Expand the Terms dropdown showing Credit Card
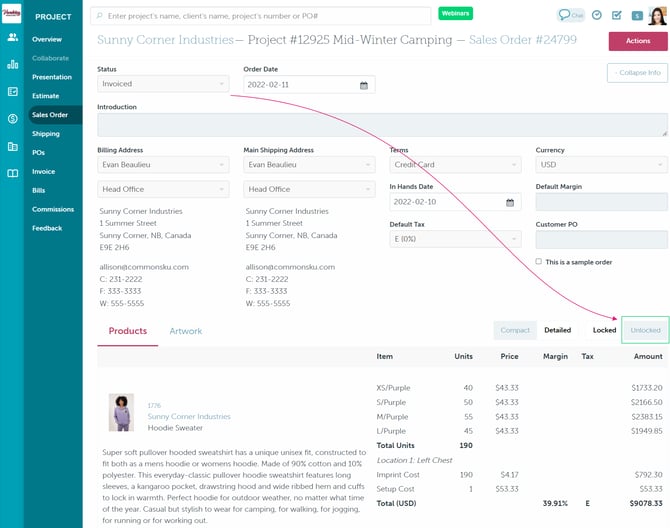The height and width of the screenshot is (528, 670). point(455,163)
